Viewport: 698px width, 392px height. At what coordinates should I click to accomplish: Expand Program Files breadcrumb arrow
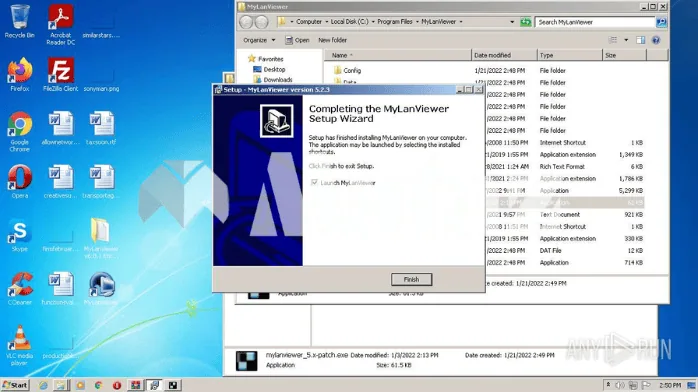pos(417,22)
